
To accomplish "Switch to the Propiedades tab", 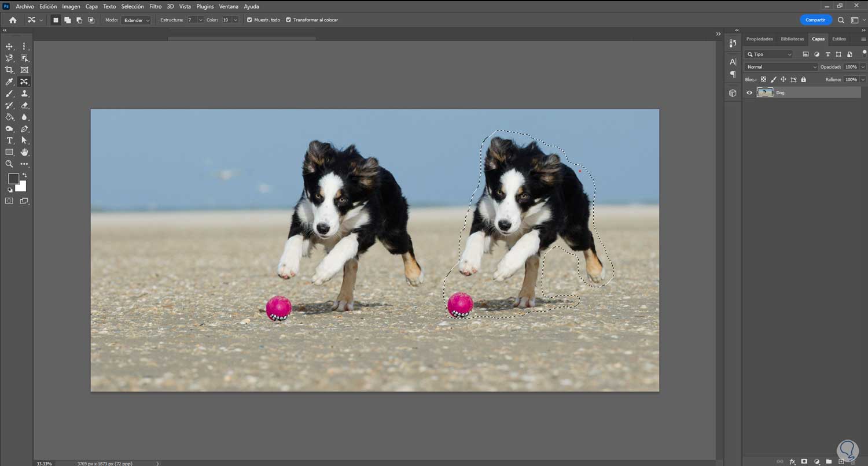I will (x=759, y=39).
